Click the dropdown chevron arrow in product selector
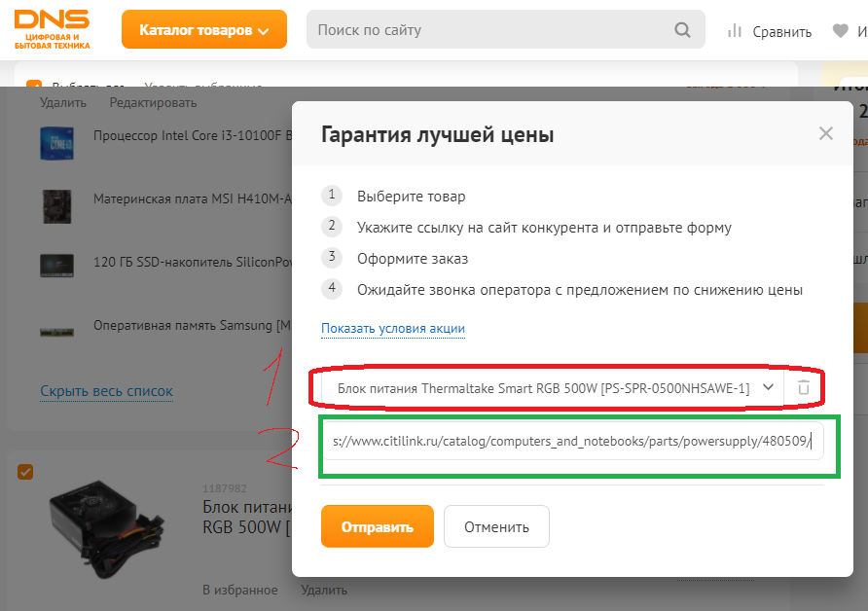 [768, 387]
